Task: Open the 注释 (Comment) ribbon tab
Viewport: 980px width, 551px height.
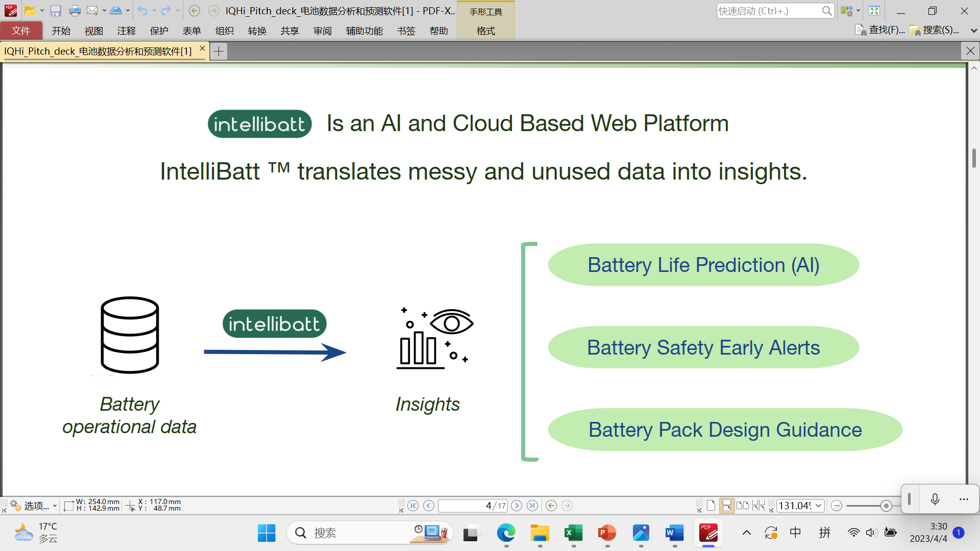Action: click(126, 31)
